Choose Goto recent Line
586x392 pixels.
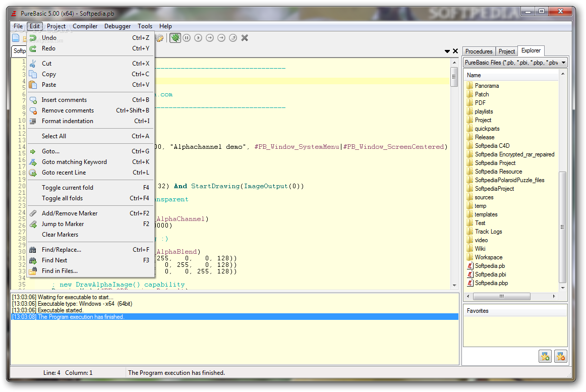pos(91,173)
